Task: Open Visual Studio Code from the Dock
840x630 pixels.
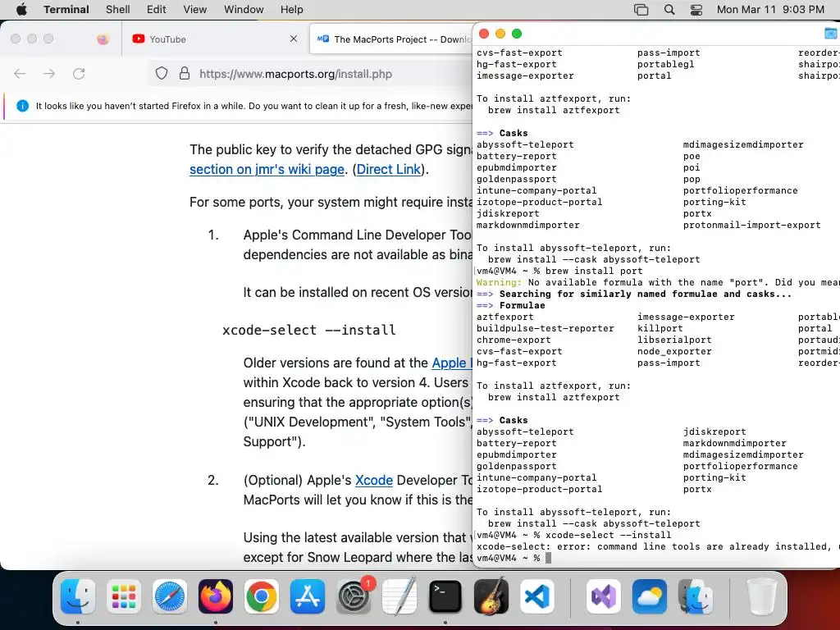Action: [537, 596]
